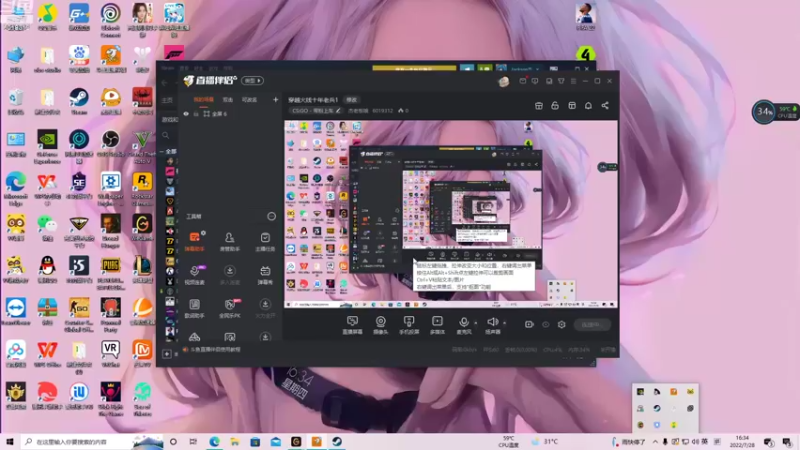Click the third-row download tool icon
The image size is (800, 450).
point(265,308)
